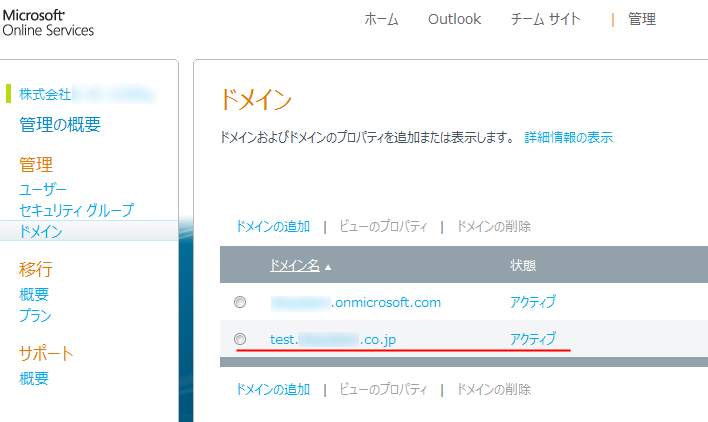Open 概要 under 移行 in sidebar

[x=33, y=294]
